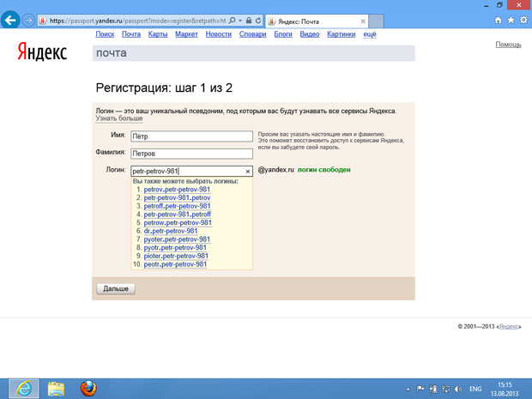The height and width of the screenshot is (399, 532).
Task: Choose suggested login dr.petr-petrov-981
Action: tap(171, 231)
